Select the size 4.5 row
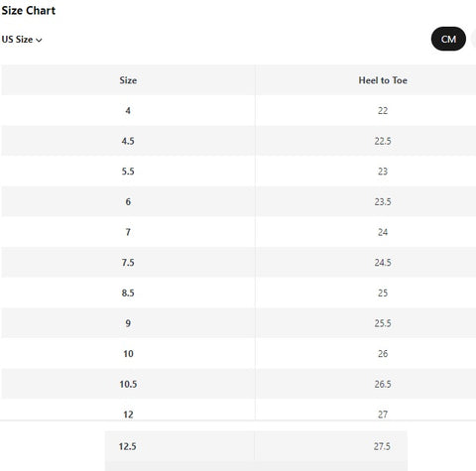The width and height of the screenshot is (476, 471). coord(239,141)
